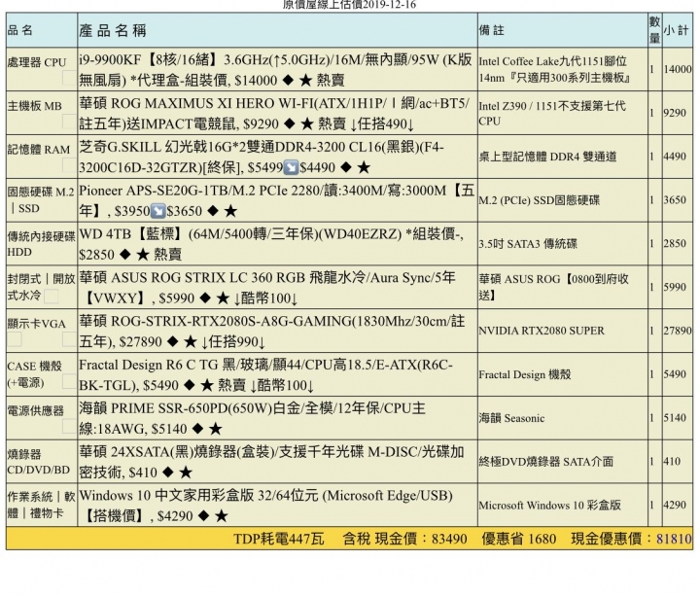This screenshot has height=596, width=700.
Task: Click the star icon in i9-9900KF row
Action: click(x=306, y=81)
